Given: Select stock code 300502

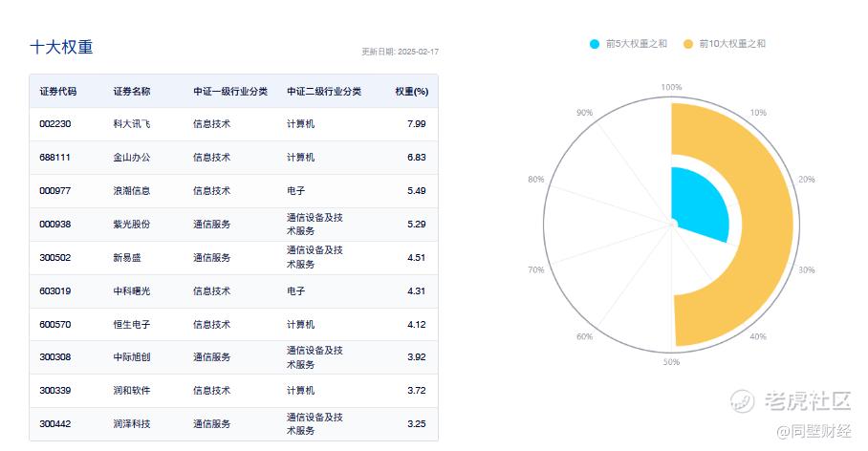Looking at the screenshot, I should [55, 257].
